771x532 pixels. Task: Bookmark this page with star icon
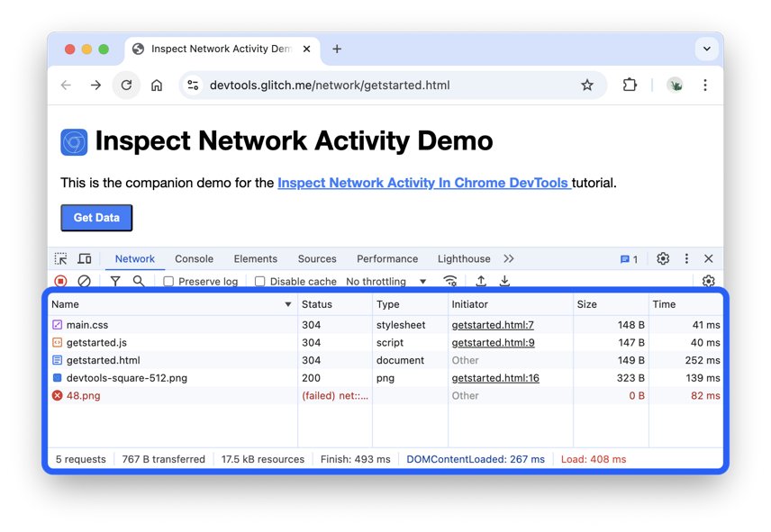pyautogui.click(x=587, y=85)
